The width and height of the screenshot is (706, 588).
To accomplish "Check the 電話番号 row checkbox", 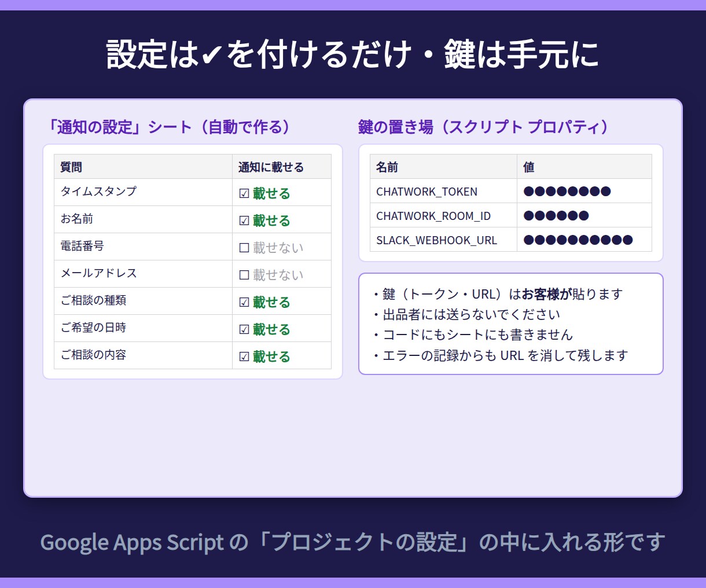I will [244, 248].
